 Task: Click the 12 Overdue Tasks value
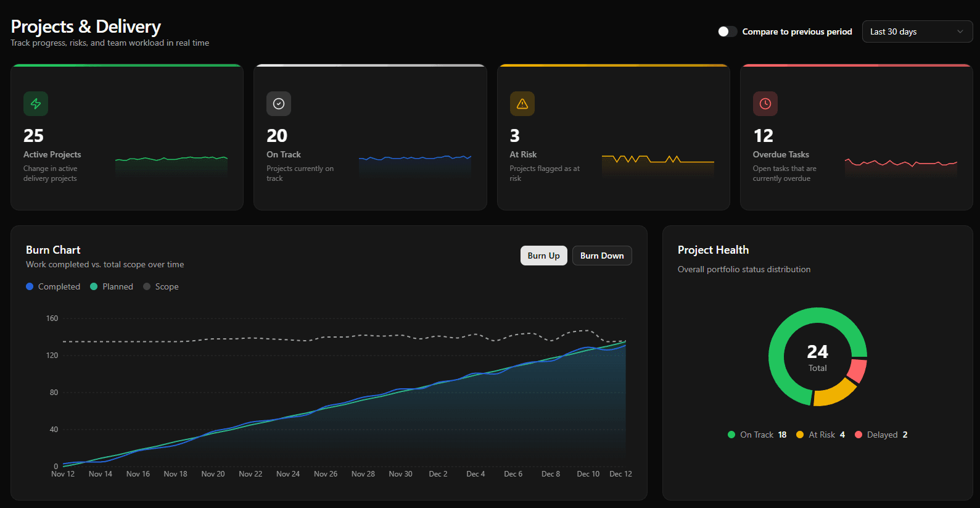(x=764, y=136)
